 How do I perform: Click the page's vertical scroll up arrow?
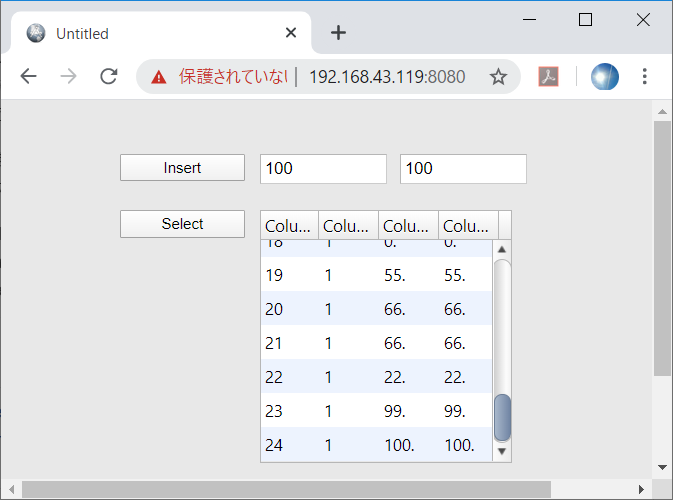click(662, 111)
